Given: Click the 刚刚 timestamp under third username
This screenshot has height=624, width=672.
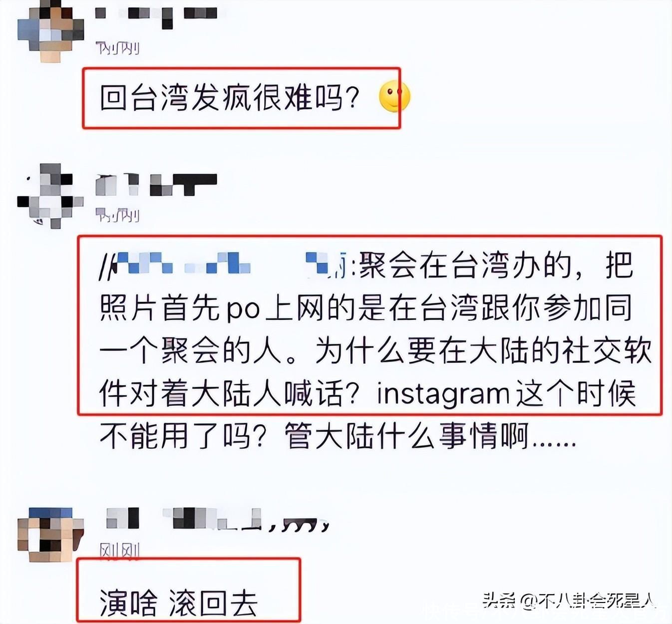Looking at the screenshot, I should pyautogui.click(x=120, y=551).
